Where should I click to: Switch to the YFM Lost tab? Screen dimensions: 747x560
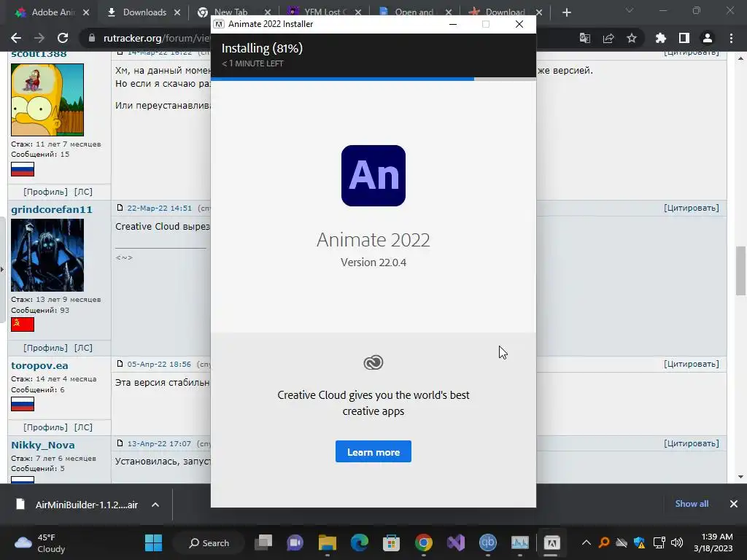(x=326, y=12)
